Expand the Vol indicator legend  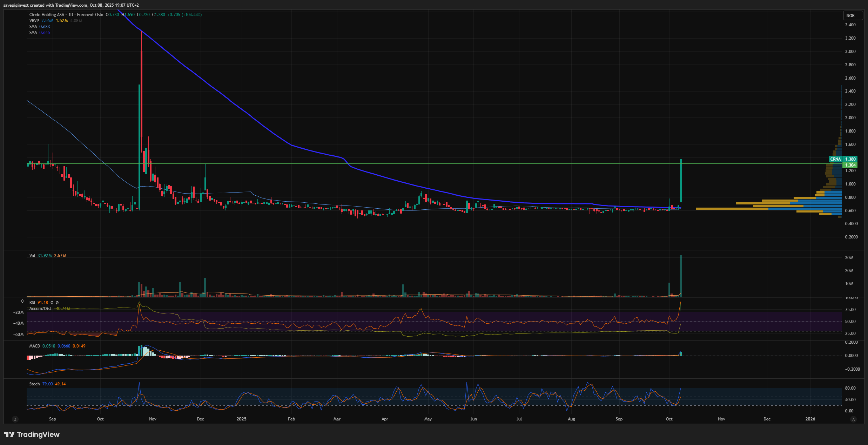point(32,256)
